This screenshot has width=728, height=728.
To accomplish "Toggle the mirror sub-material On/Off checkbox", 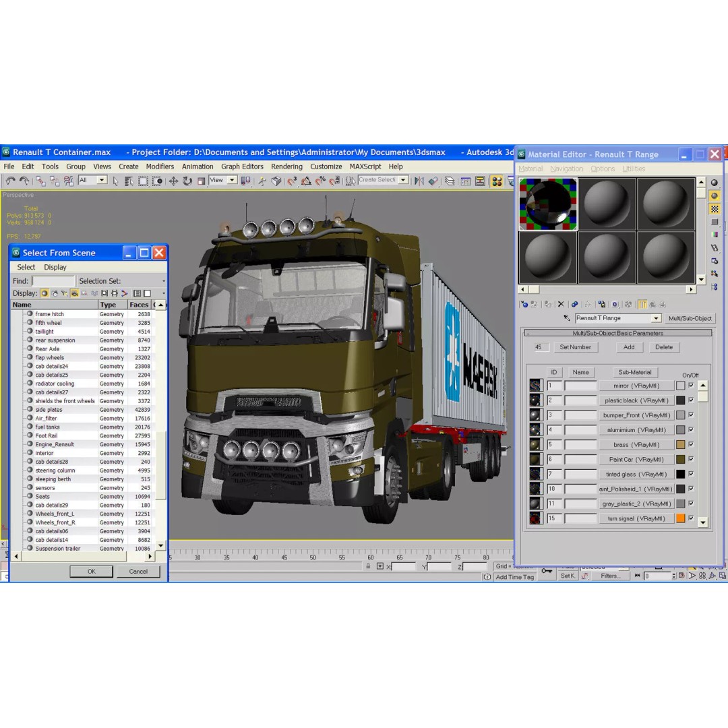I will [691, 386].
